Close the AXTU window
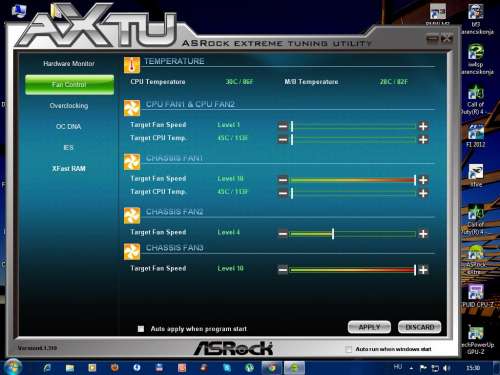The height and width of the screenshot is (375, 500). pyautogui.click(x=447, y=39)
